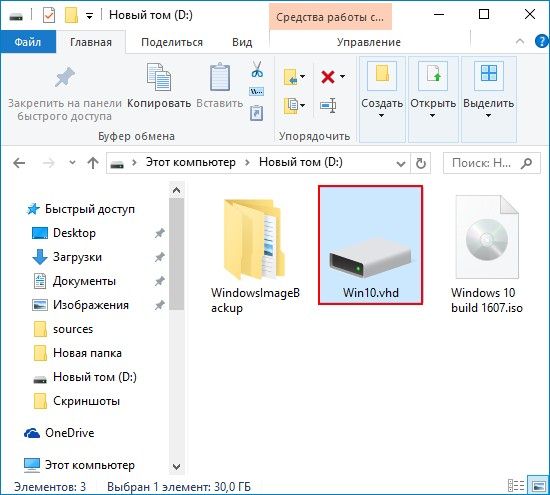Select the WindowsImageBackup folder
550x495 pixels.
pyautogui.click(x=255, y=256)
